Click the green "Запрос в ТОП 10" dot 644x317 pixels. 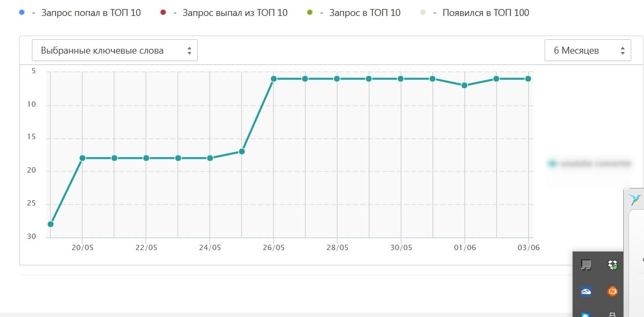pyautogui.click(x=310, y=12)
